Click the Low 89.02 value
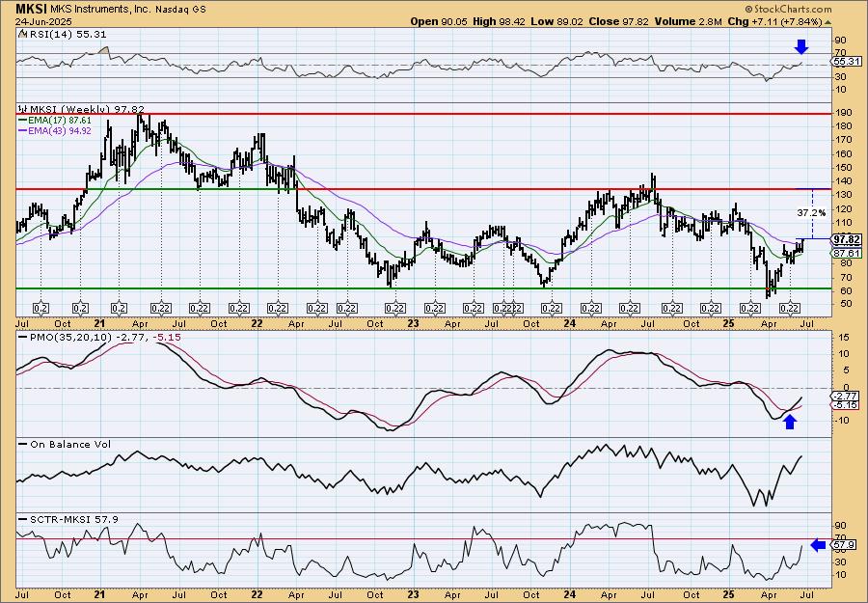Image resolution: width=868 pixels, height=603 pixels. pos(556,21)
